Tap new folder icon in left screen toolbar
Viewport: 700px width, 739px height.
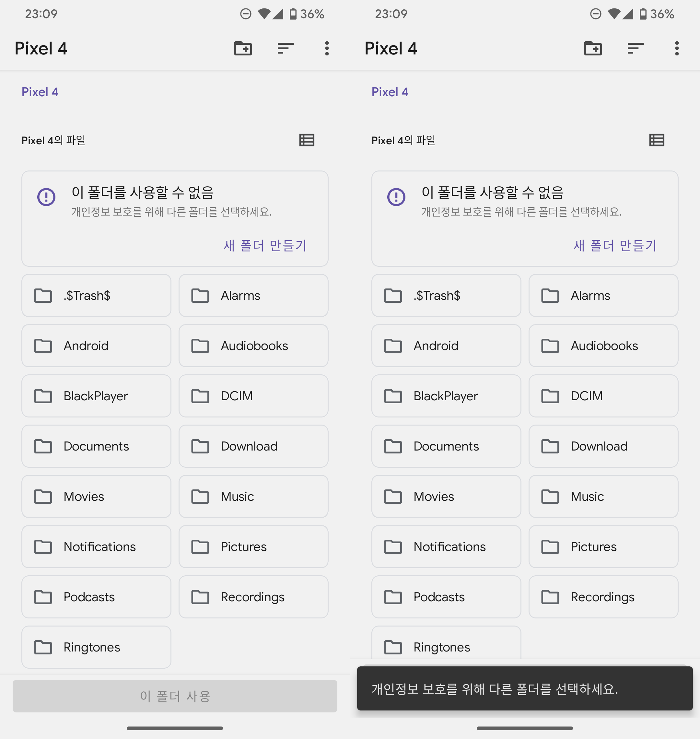(x=243, y=49)
